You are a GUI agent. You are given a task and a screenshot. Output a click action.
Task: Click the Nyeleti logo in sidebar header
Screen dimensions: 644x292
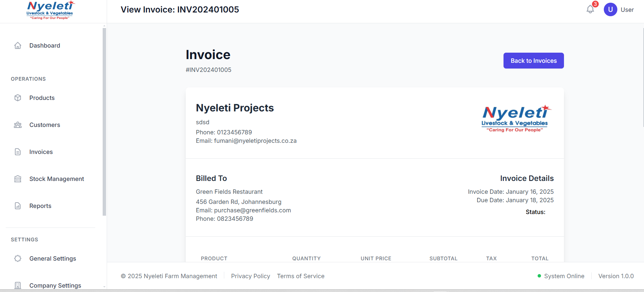coord(50,10)
